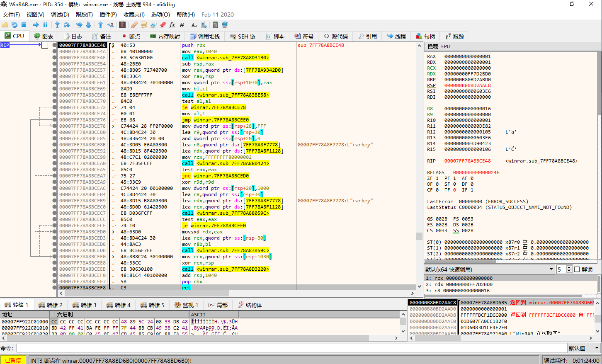Click the disassembly vertical scrollbar thumb
Viewport: 602px width, 364px height.
coord(419,237)
